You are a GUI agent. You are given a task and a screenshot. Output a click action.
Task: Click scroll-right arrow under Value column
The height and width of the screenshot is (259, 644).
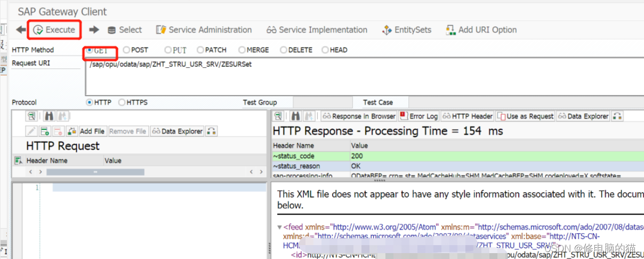click(261, 172)
